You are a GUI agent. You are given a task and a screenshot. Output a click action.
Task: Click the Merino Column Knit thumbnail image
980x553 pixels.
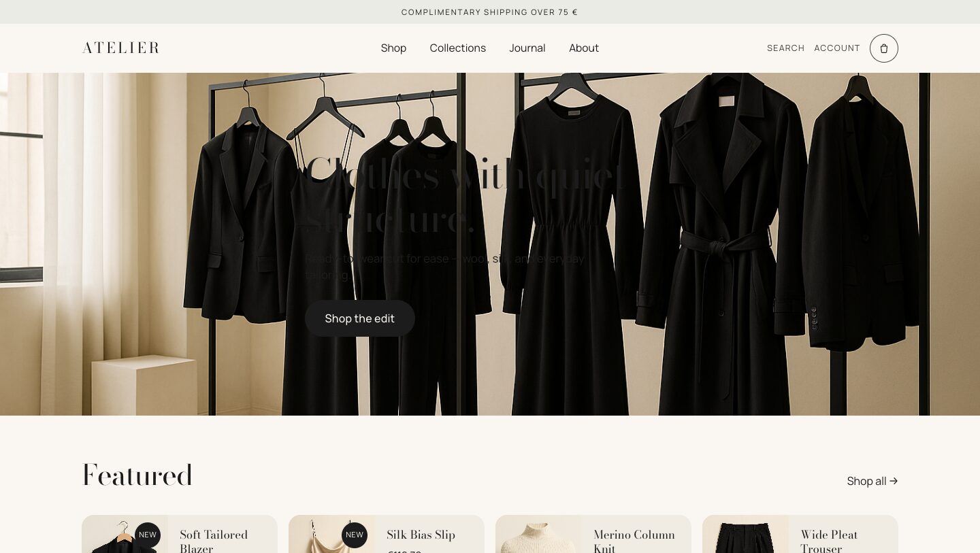[538, 534]
